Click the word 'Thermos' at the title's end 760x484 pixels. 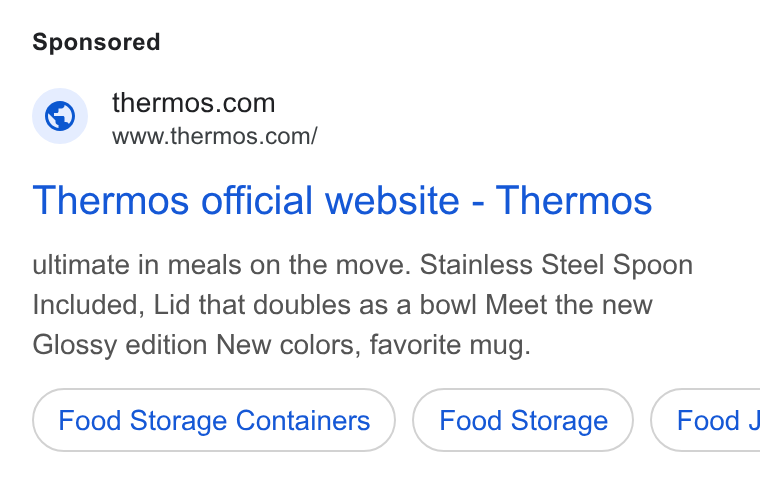574,201
